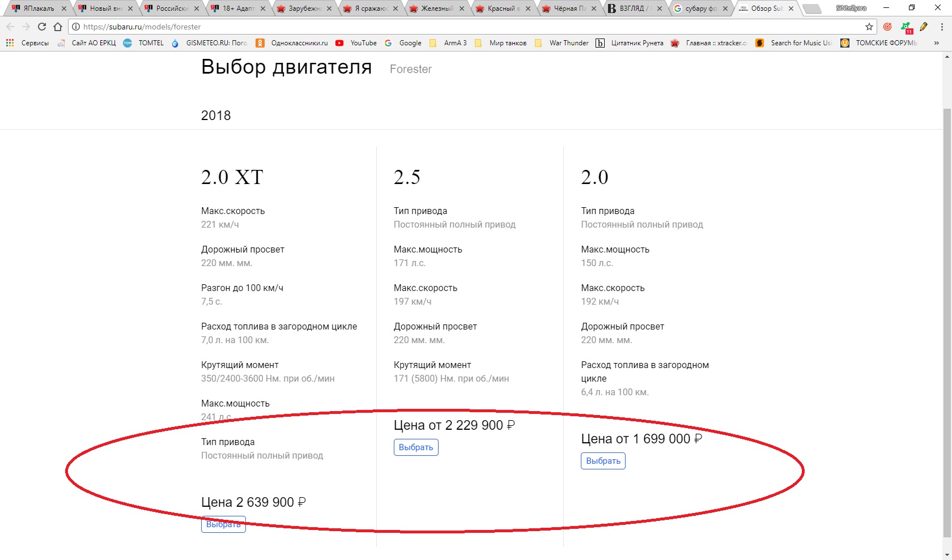Close the Новый вн tab
Image resolution: width=952 pixels, height=560 pixels.
click(x=130, y=8)
